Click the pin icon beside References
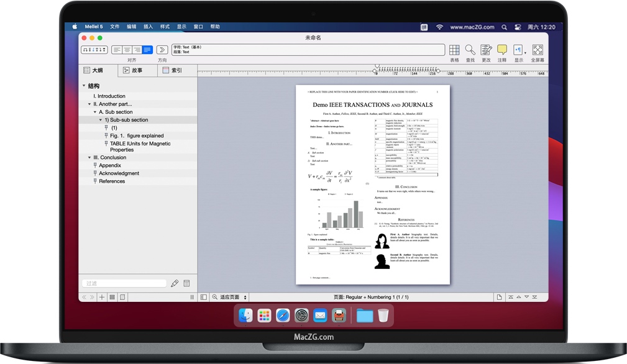 (95, 181)
